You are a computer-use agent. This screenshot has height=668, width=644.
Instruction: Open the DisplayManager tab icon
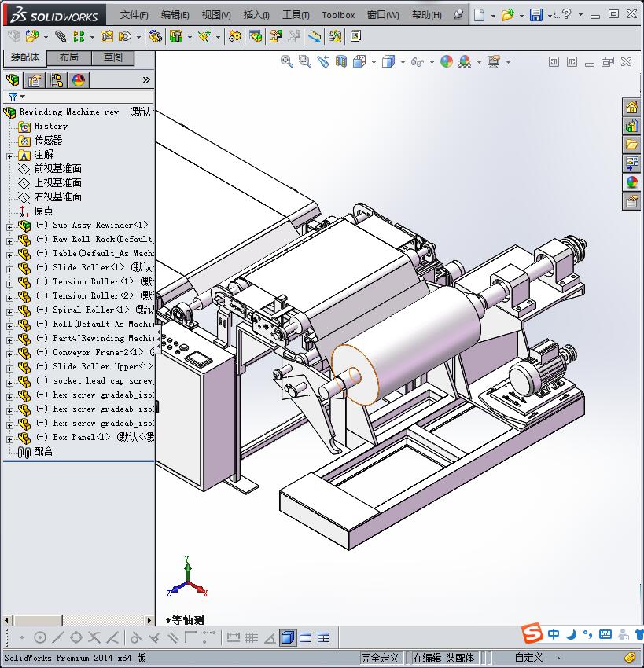click(79, 80)
